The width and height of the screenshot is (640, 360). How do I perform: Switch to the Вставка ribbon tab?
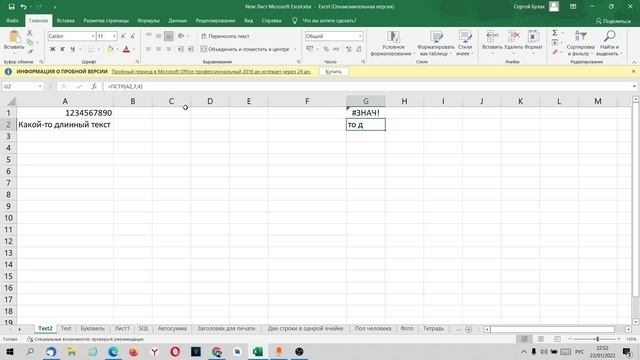pos(66,20)
